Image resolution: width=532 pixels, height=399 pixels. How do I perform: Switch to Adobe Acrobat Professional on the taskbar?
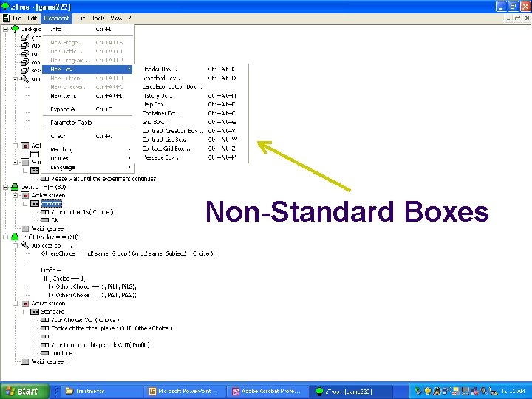click(x=267, y=391)
